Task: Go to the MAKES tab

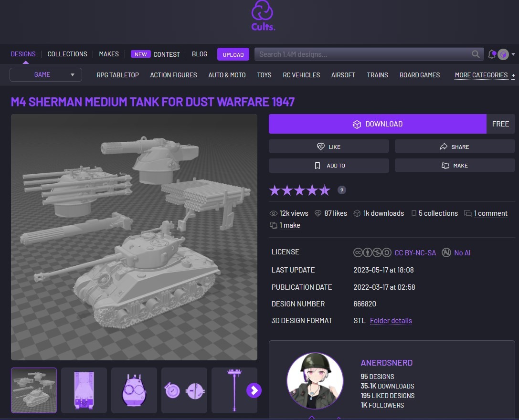Action: pyautogui.click(x=109, y=54)
